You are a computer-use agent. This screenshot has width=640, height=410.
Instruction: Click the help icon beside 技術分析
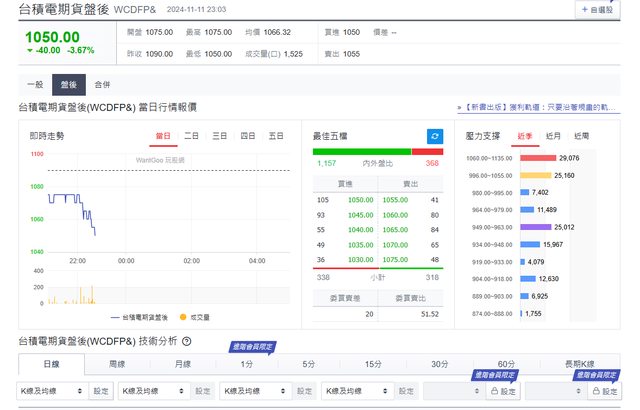click(x=187, y=342)
